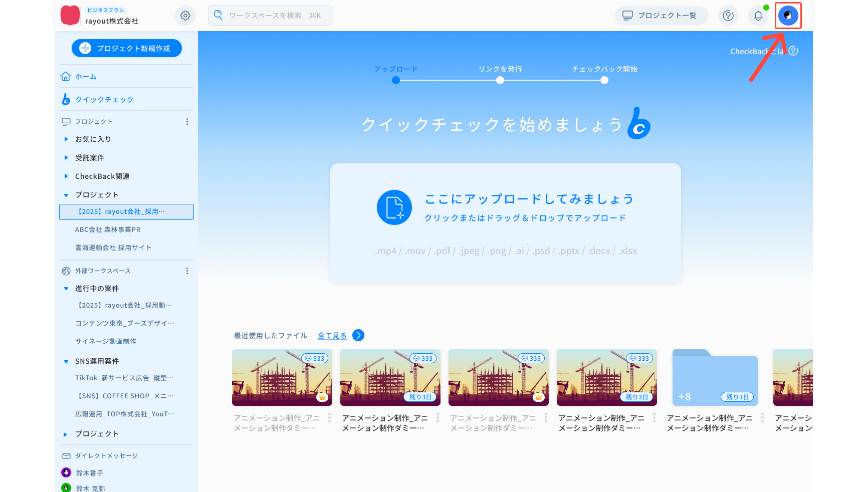The width and height of the screenshot is (868, 492).
Task: Open options for first recent file card
Action: click(x=329, y=417)
